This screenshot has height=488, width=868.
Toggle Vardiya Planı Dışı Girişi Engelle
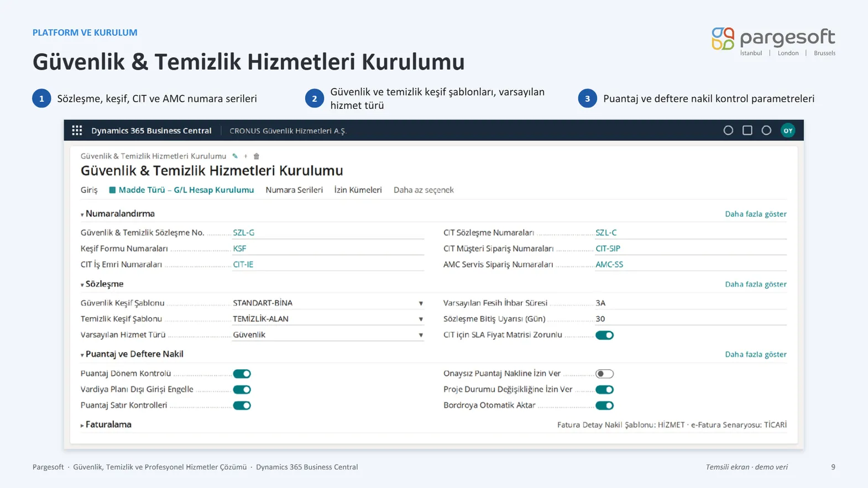pyautogui.click(x=242, y=390)
